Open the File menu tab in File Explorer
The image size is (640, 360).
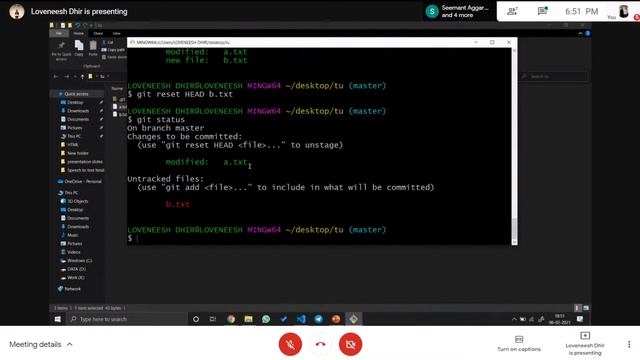[59, 33]
